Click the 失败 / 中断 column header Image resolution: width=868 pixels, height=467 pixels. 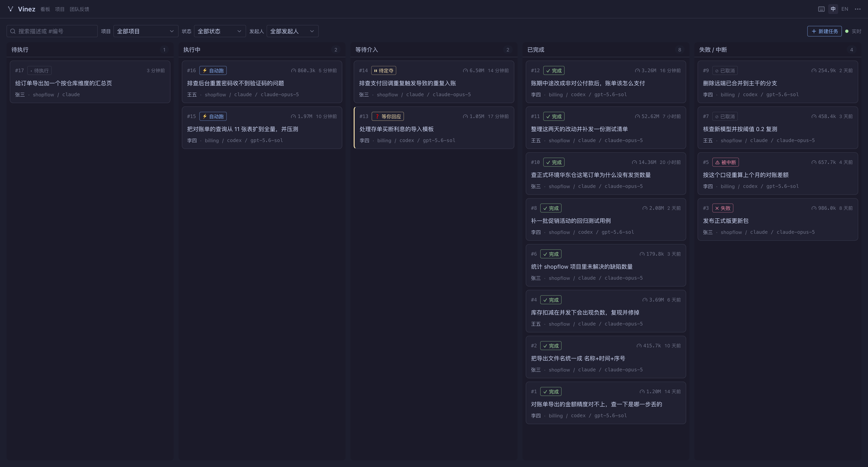click(713, 50)
